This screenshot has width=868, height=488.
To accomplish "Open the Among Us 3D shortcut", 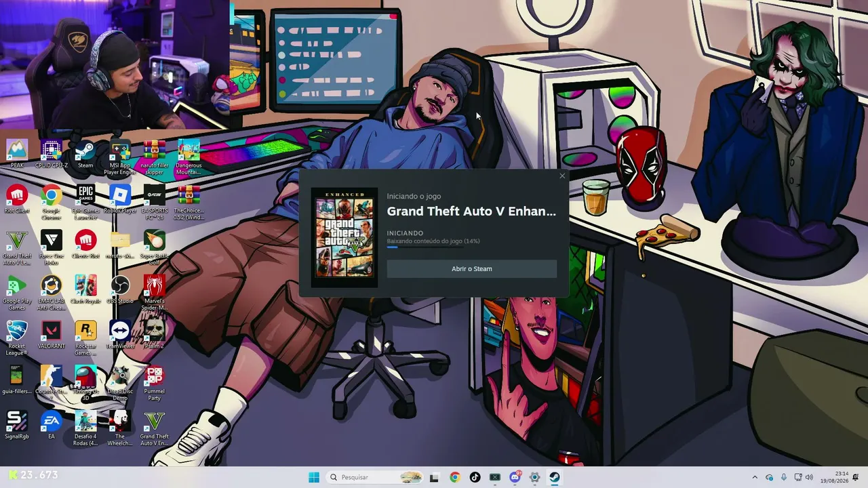I will 85,384.
